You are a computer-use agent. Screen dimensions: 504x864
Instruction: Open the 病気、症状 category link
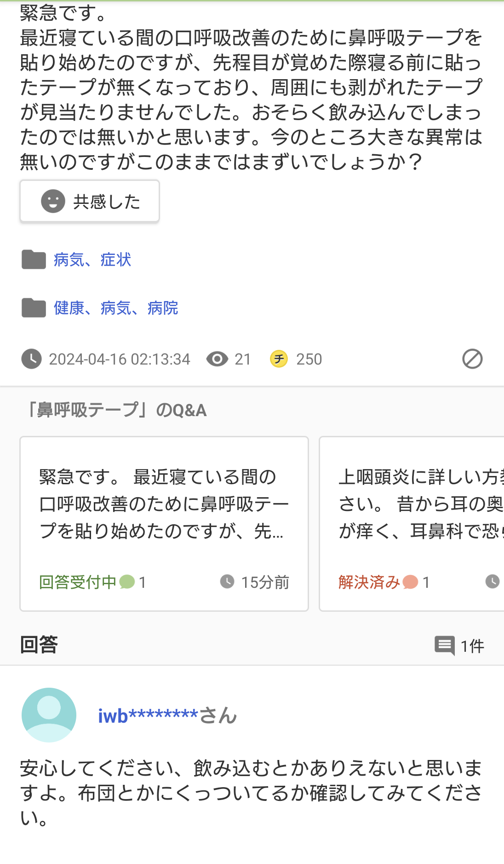(92, 260)
